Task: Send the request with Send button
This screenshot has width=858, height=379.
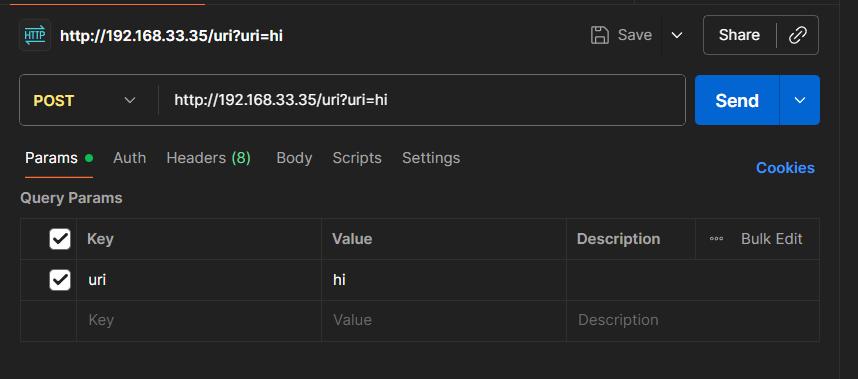Action: coord(737,100)
